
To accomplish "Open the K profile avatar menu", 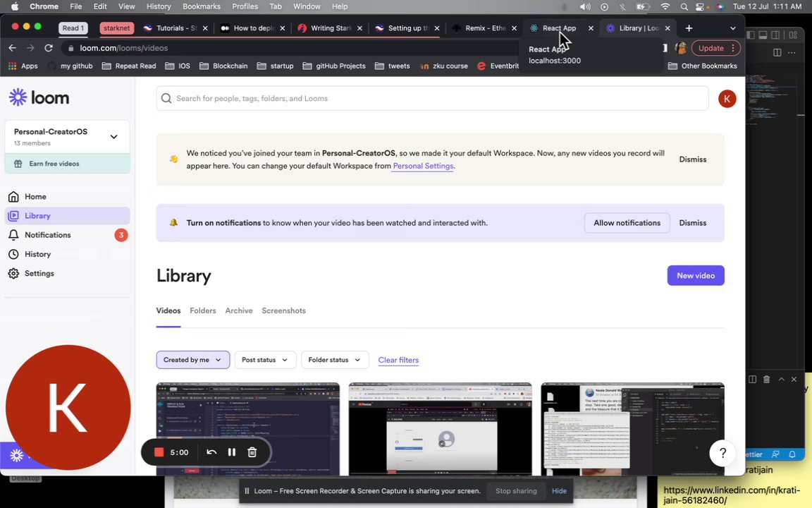I will [727, 99].
